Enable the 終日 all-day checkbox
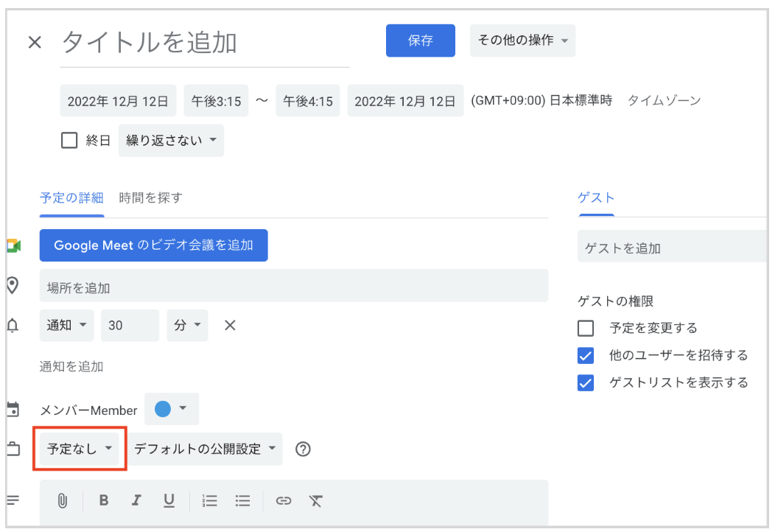 [x=69, y=140]
